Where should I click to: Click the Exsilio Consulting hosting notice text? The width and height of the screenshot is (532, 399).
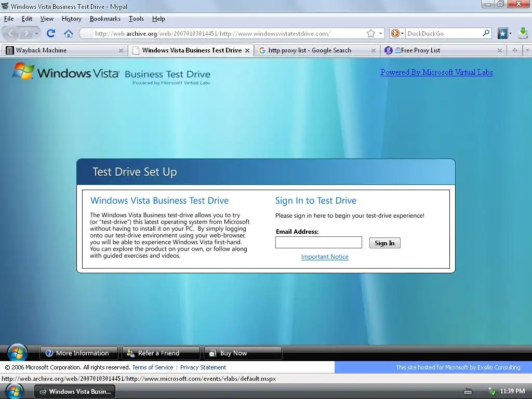pyautogui.click(x=458, y=367)
